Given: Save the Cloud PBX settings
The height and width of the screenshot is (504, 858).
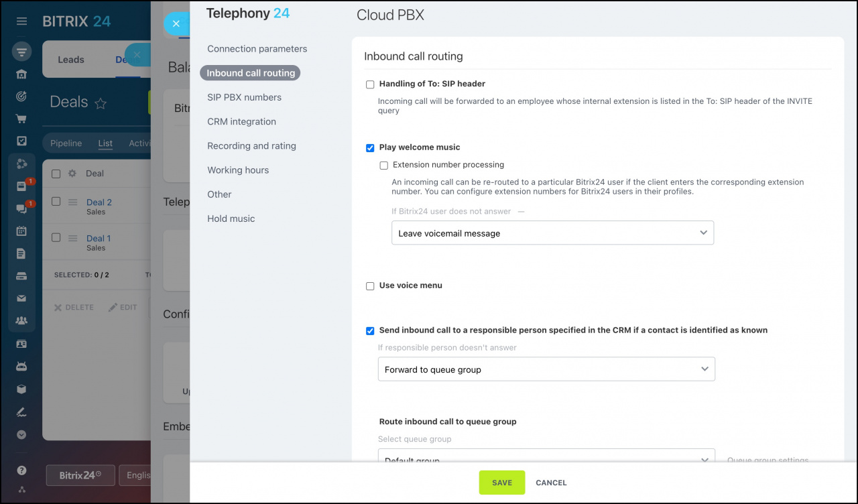Looking at the screenshot, I should pyautogui.click(x=502, y=483).
